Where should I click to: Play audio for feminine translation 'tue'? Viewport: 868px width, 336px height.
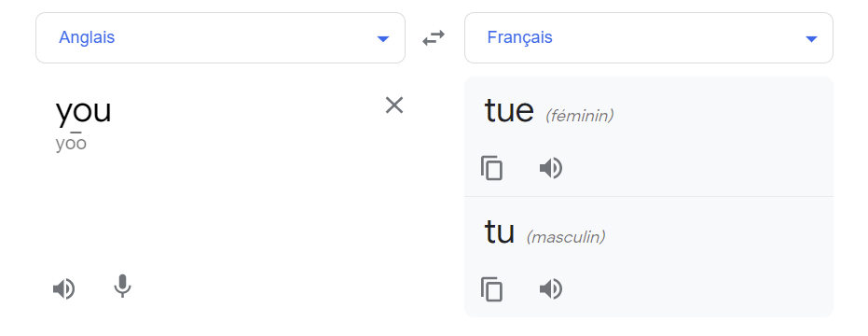(x=551, y=168)
